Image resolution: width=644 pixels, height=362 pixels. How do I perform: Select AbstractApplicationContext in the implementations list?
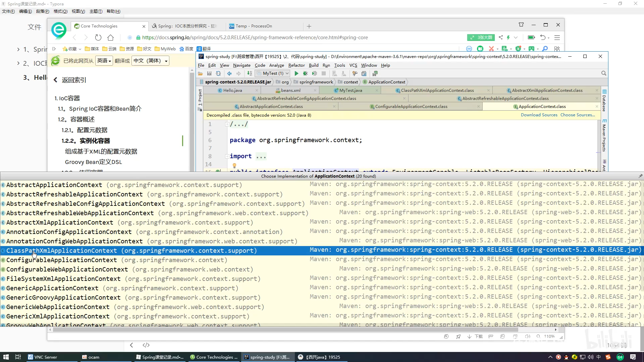[322, 185]
